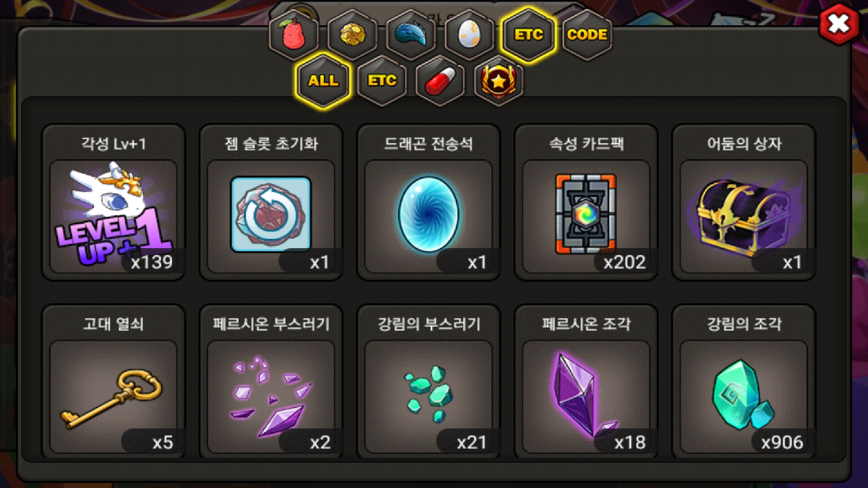868x488 pixels.
Task: Select the 페르시온 조각 purple crystal
Action: click(x=586, y=382)
